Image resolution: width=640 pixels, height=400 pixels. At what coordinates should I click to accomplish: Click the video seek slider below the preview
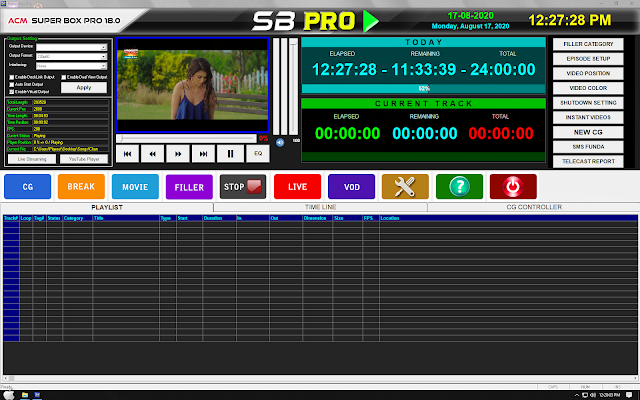[x=187, y=138]
